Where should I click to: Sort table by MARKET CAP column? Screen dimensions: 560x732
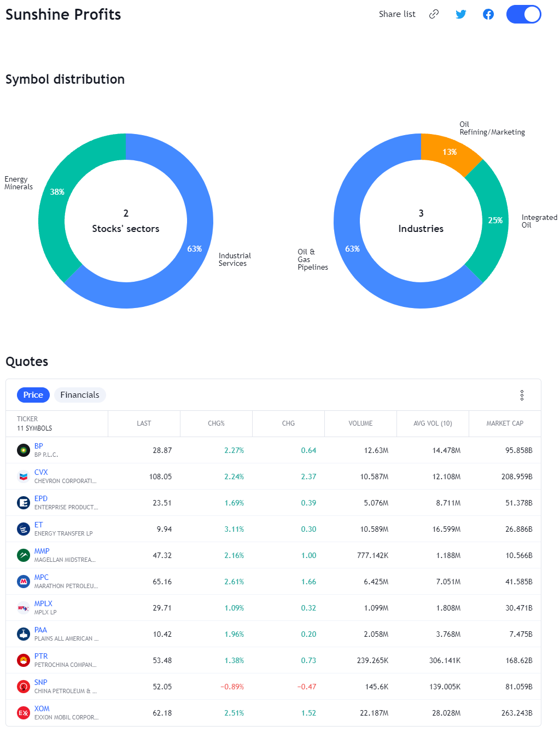click(505, 423)
